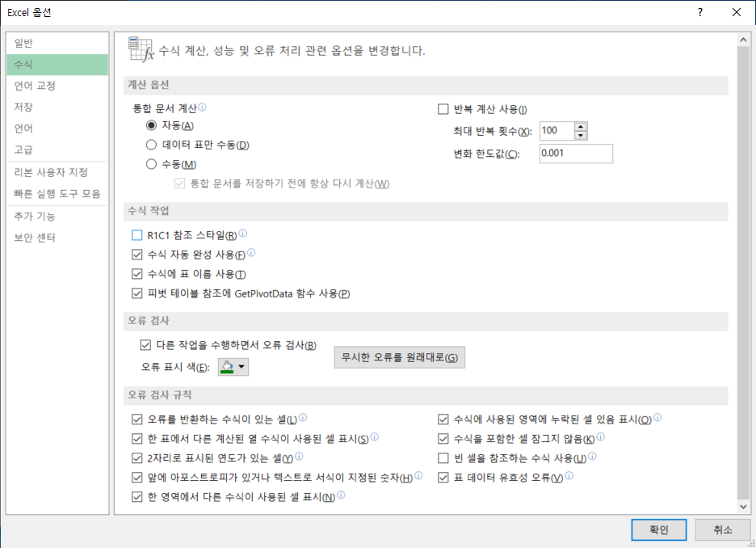Toggle 앞에 아포스트로피가 있거나 텍스트로 서식 checkbox

click(137, 478)
